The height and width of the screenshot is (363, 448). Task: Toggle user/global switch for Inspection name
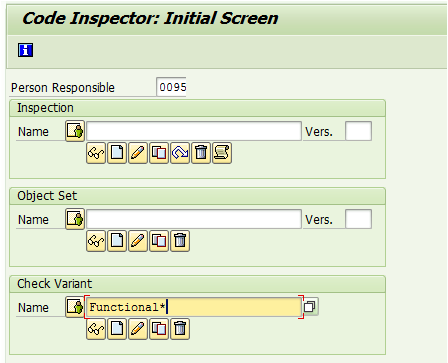[75, 131]
